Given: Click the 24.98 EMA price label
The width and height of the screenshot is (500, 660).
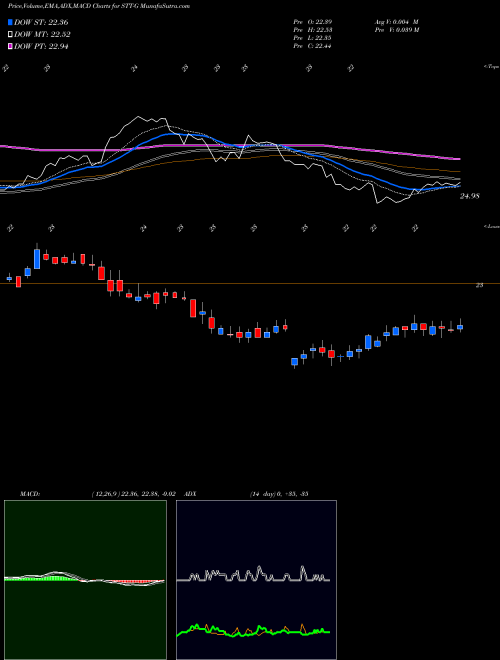Looking at the screenshot, I should pyautogui.click(x=470, y=196).
